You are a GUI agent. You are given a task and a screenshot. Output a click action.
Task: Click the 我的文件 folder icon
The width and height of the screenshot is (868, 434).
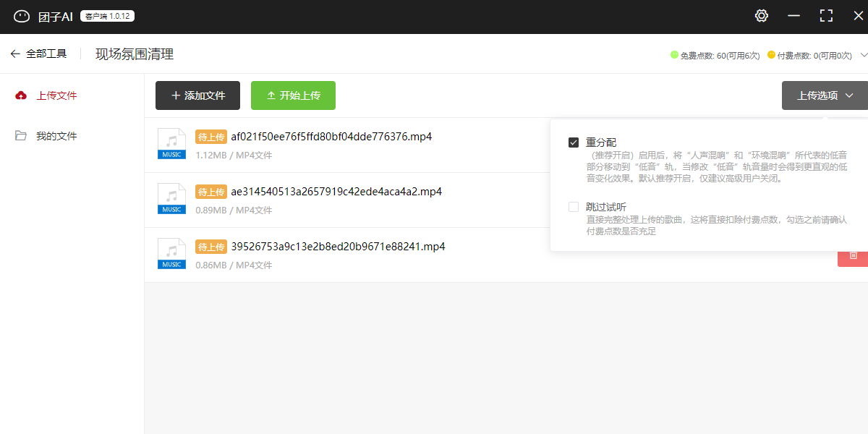coord(21,136)
